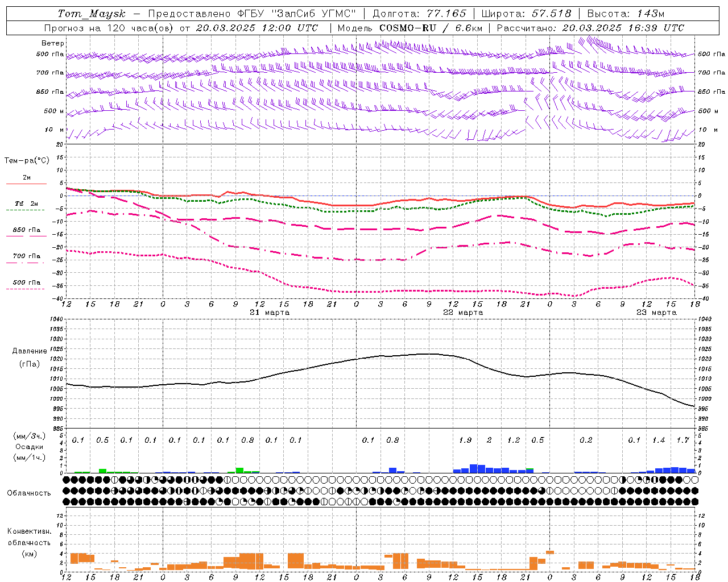Click the 1.9 precipitation total

[465, 440]
